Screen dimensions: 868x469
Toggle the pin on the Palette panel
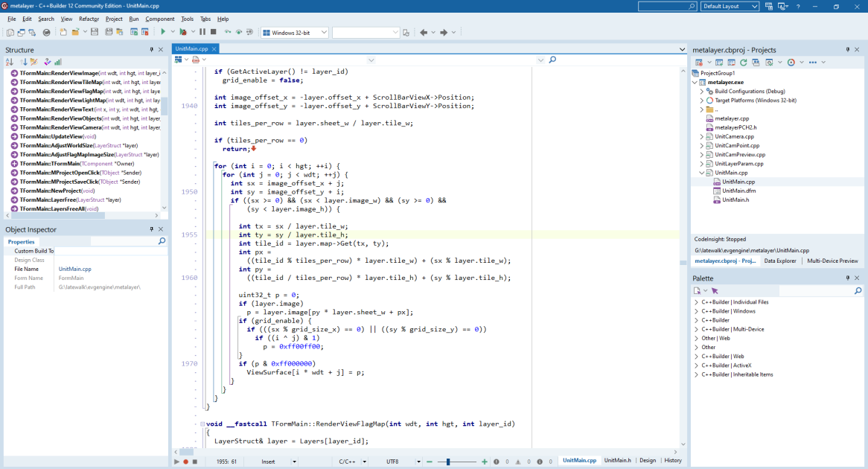pos(847,278)
